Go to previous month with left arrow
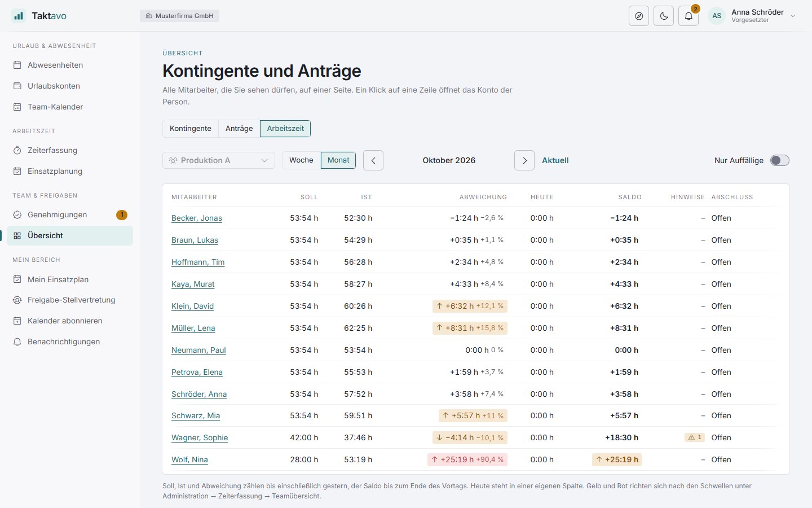This screenshot has width=812, height=508. 373,160
